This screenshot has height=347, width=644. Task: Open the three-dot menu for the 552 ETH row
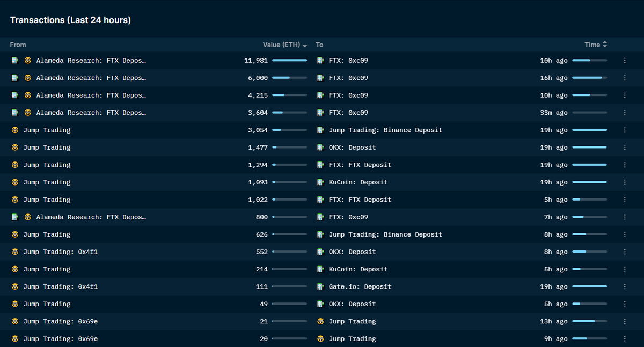tap(625, 252)
